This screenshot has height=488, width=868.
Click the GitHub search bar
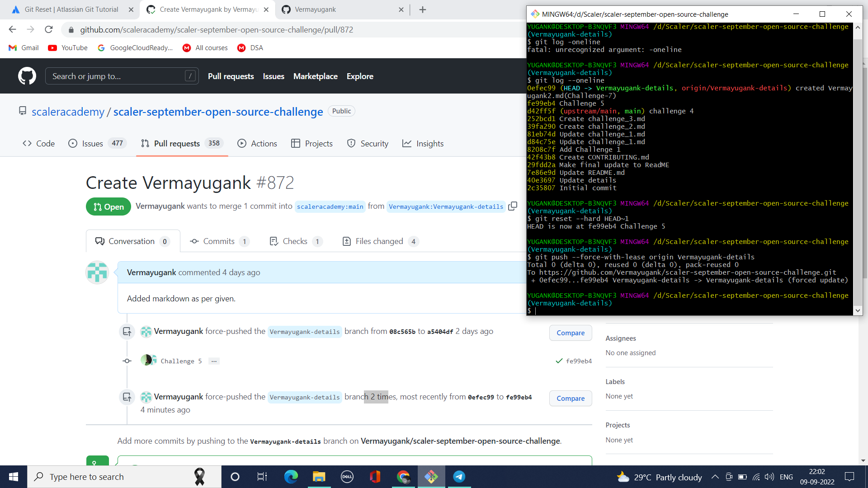[x=122, y=76]
